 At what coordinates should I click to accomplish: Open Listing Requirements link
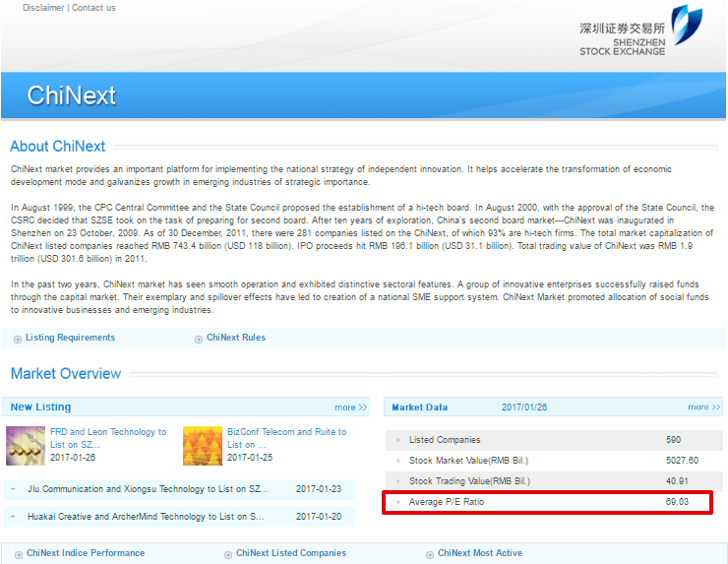(70, 338)
